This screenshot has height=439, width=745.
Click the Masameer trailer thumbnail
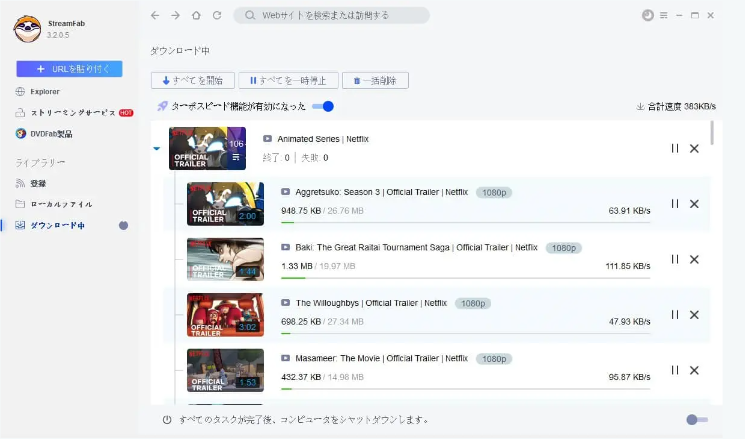coord(225,370)
